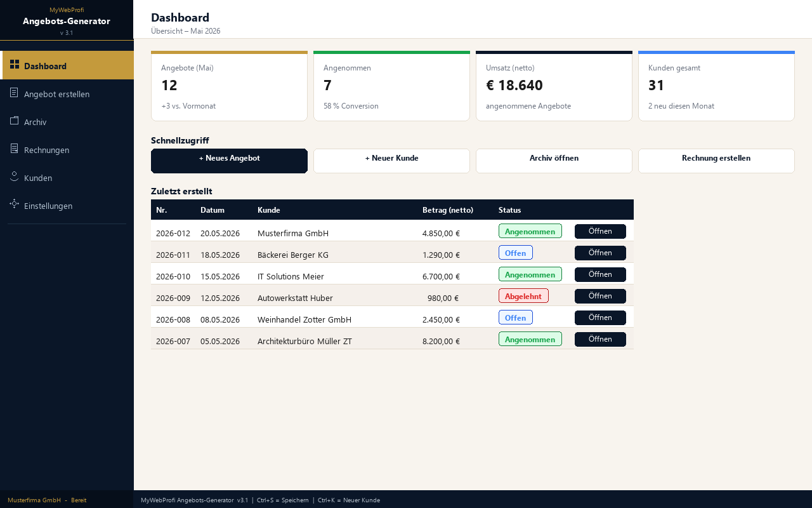Viewport: 812px width, 508px height.
Task: Click Öffnen for IT Solutions Meier
Action: click(600, 274)
